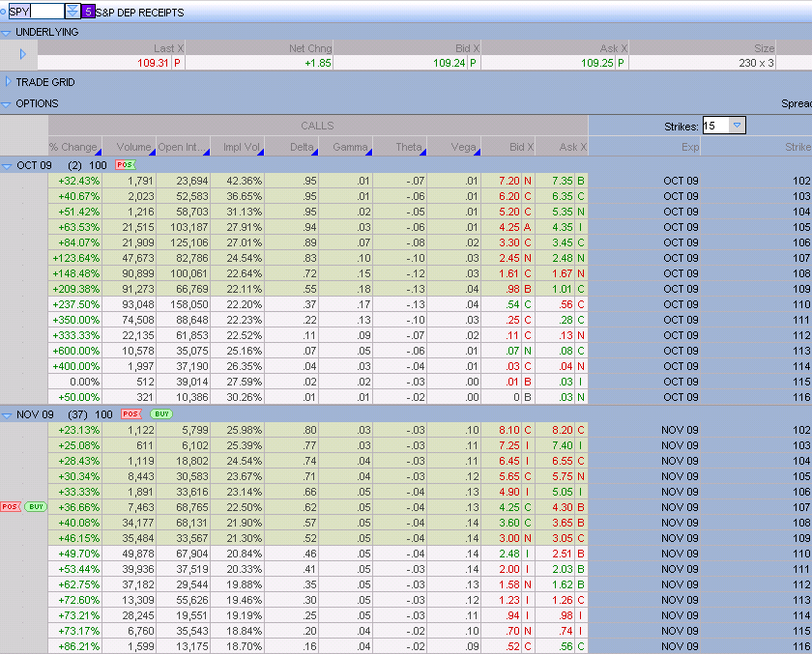
Task: Click the NOV 09 112 call ask 1.62
Action: coord(563,584)
